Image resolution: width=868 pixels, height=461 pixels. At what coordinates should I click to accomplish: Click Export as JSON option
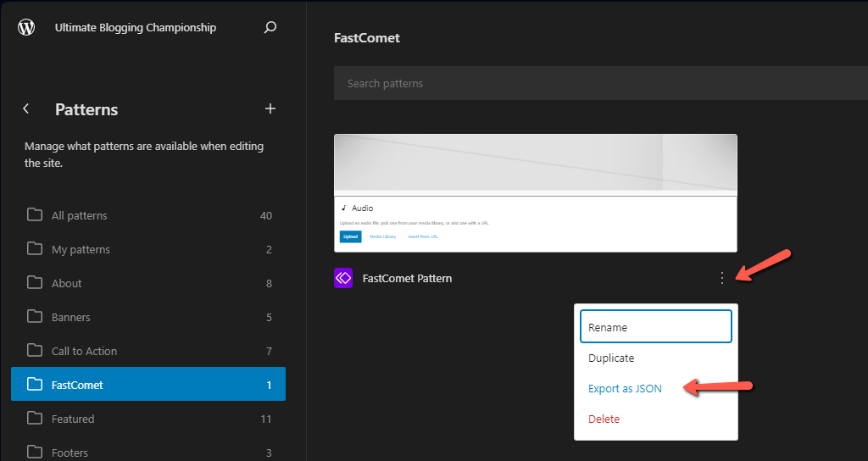click(x=625, y=388)
